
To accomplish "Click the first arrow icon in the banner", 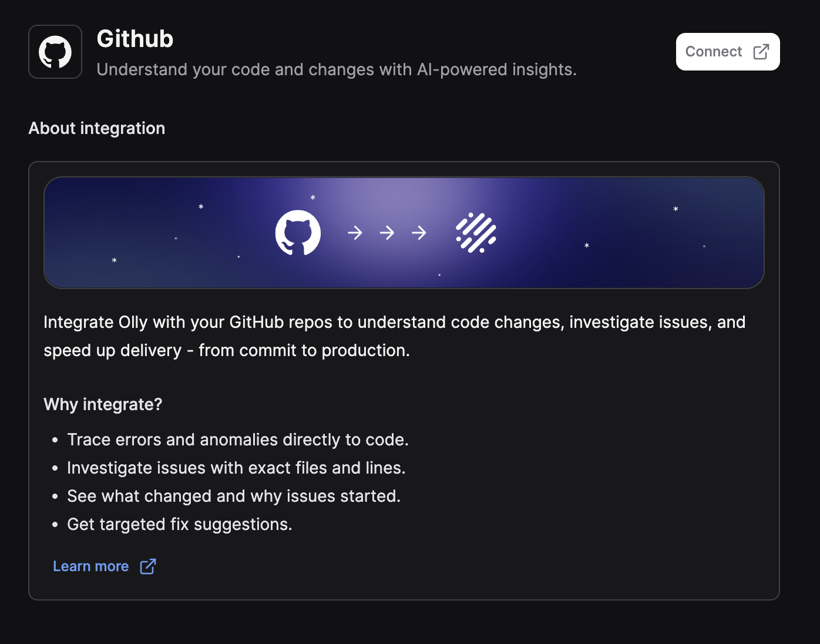I will (x=355, y=233).
